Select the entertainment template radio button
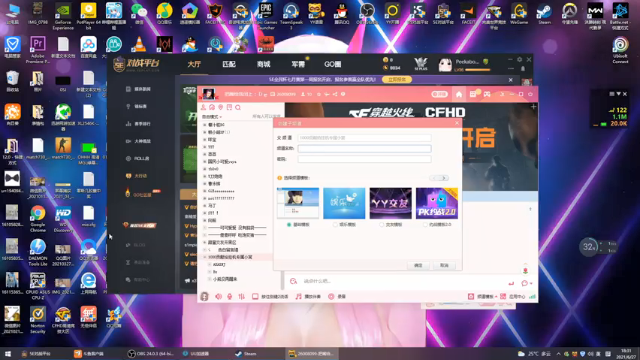The width and height of the screenshot is (640, 360). [335, 224]
